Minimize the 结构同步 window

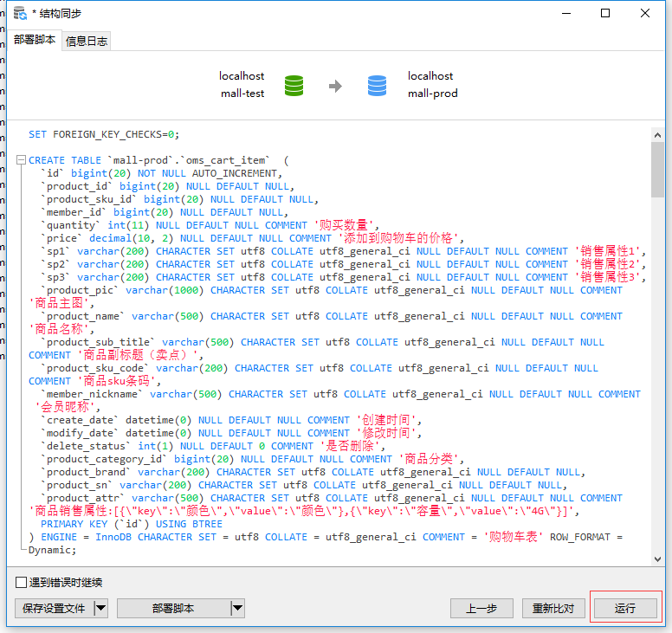pos(566,14)
